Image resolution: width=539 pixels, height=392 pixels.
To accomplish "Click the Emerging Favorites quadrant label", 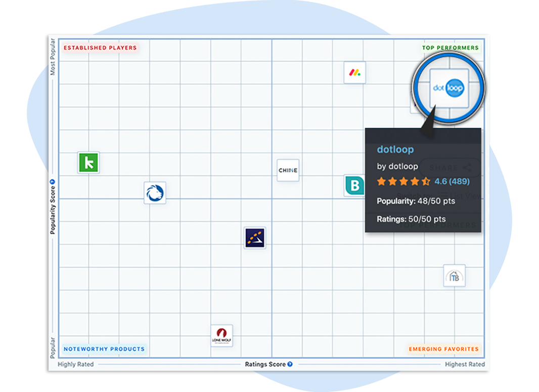I will (443, 349).
